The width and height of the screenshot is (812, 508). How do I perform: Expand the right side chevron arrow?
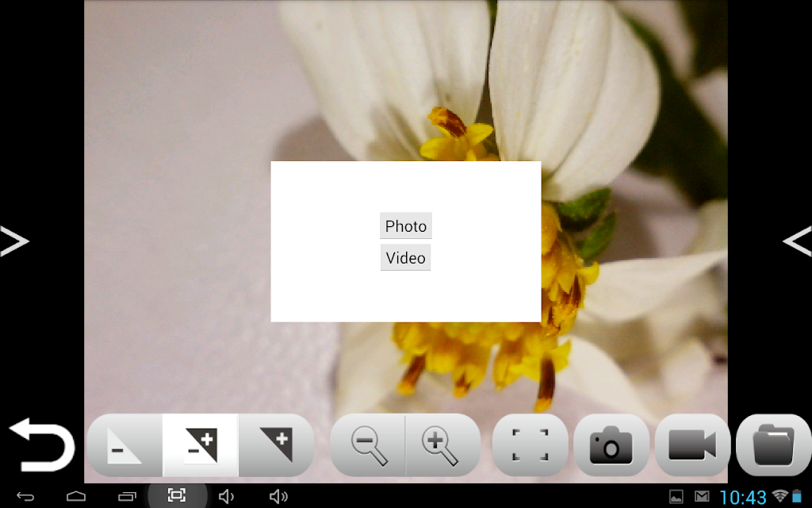click(x=797, y=241)
